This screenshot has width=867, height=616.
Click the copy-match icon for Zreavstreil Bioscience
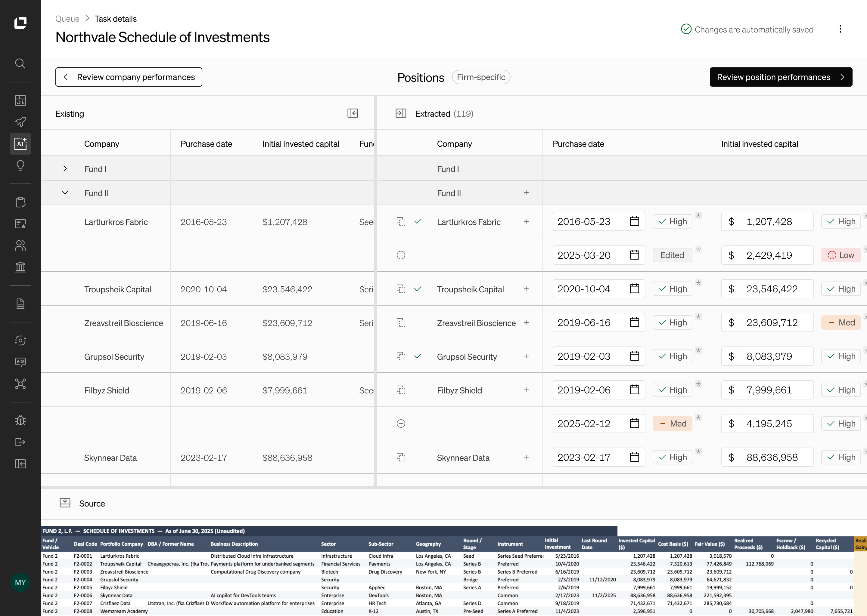coord(401,323)
